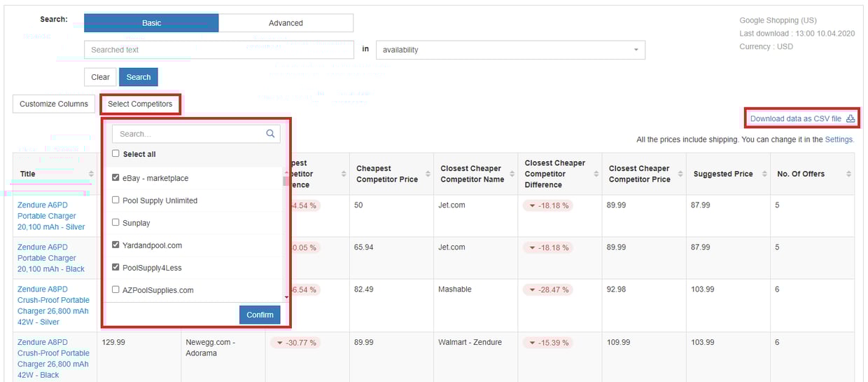
Task: Open Zendure A8PD Crush-Proof 42W Silver link
Action: [x=53, y=306]
